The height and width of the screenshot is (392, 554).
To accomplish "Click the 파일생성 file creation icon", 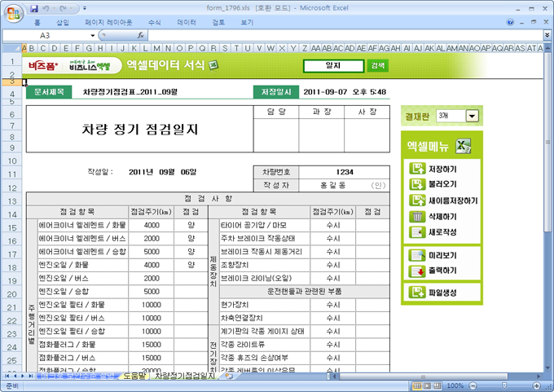I will point(417,293).
